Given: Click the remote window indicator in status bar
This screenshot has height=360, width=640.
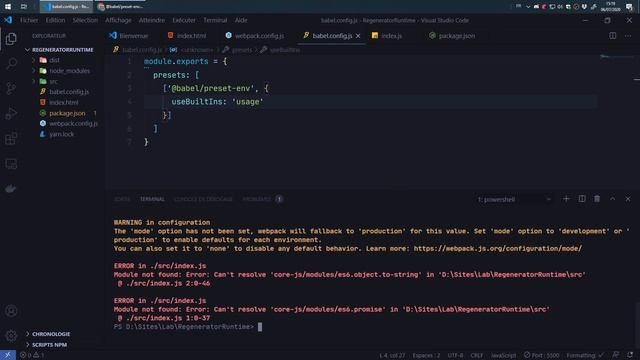Looking at the screenshot, I should point(8,355).
